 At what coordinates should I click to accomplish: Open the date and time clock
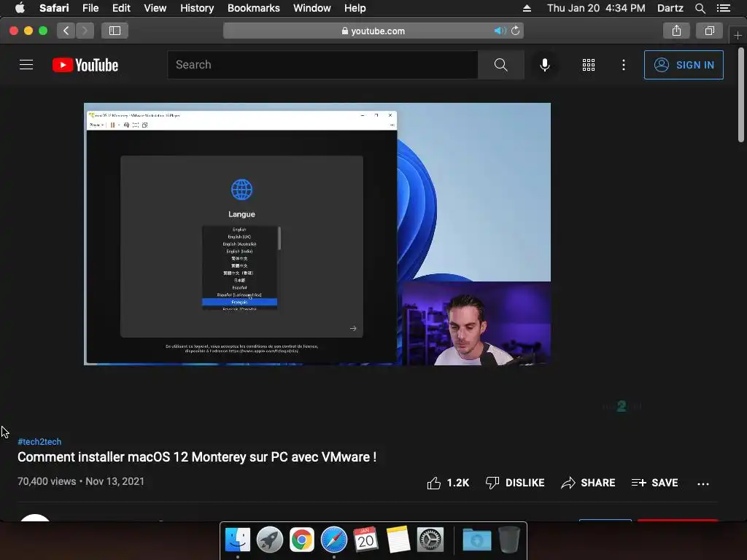point(596,8)
